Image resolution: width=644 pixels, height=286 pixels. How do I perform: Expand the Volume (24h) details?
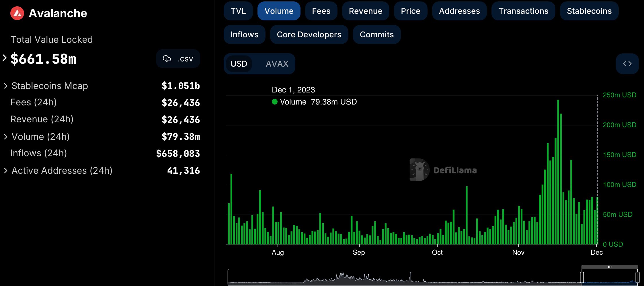click(6, 137)
